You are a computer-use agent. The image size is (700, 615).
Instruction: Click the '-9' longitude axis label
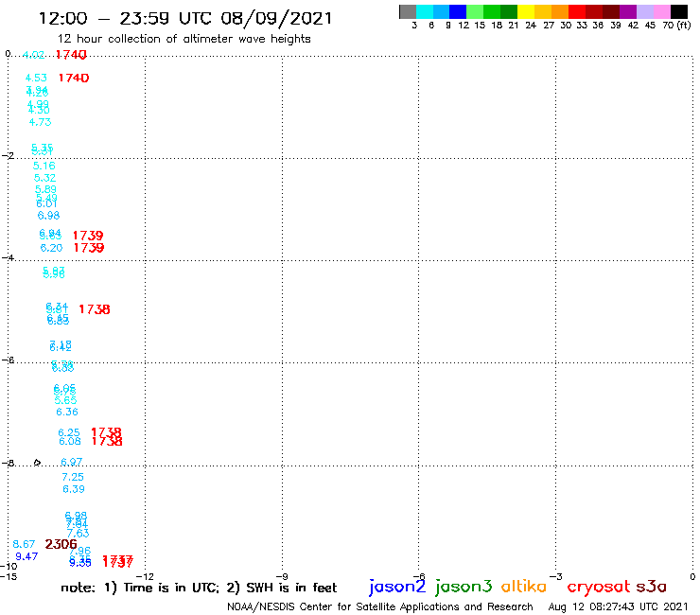click(282, 576)
